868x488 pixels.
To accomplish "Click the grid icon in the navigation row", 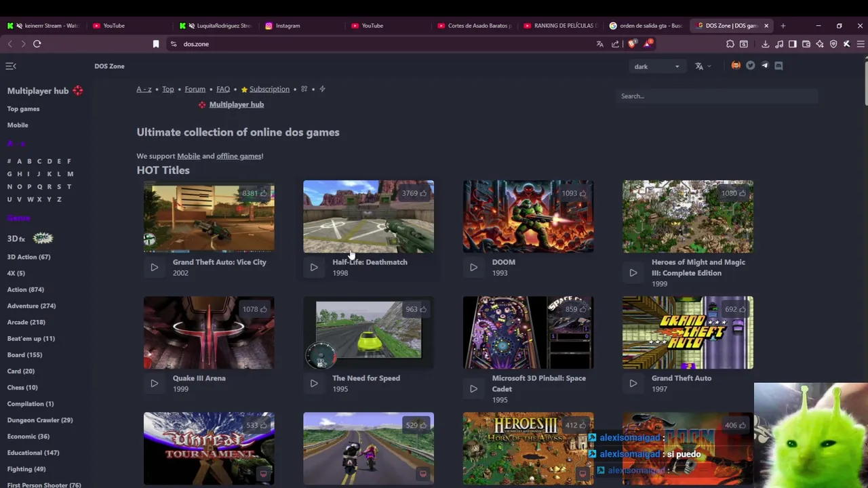I will click(304, 89).
